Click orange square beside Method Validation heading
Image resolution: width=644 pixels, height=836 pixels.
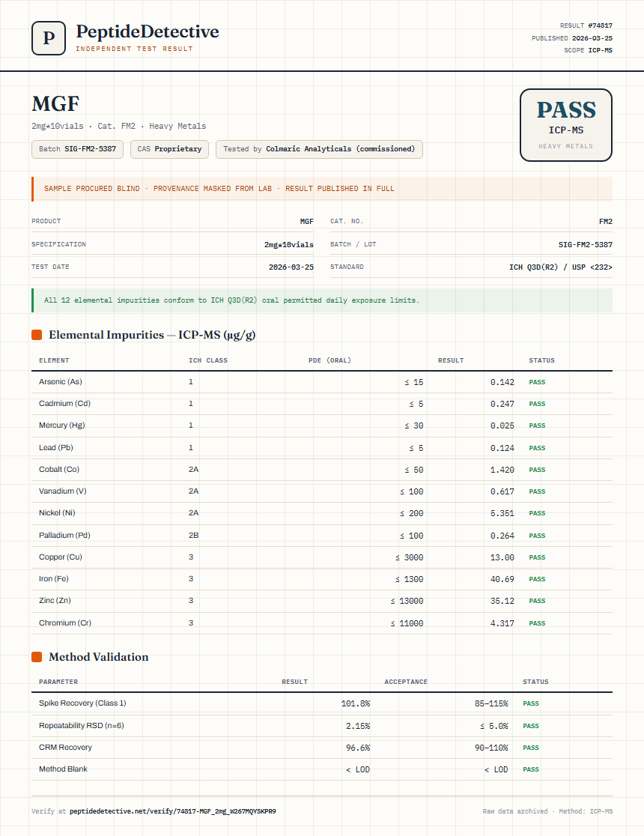(37, 657)
